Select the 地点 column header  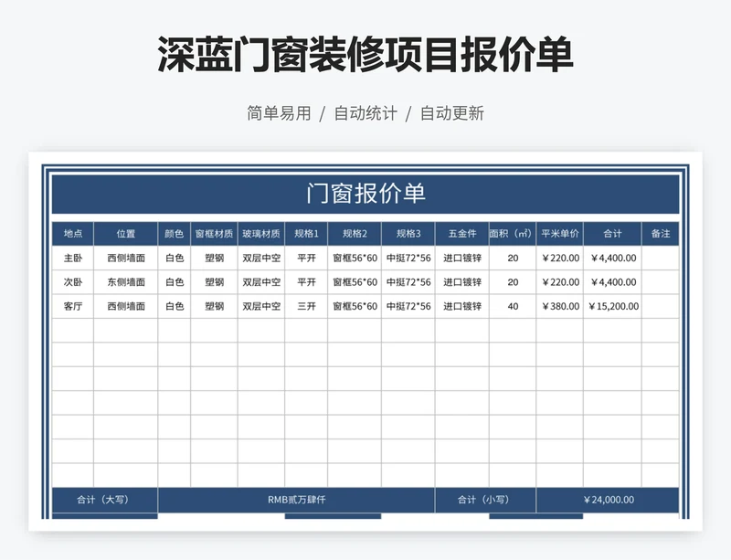point(73,234)
